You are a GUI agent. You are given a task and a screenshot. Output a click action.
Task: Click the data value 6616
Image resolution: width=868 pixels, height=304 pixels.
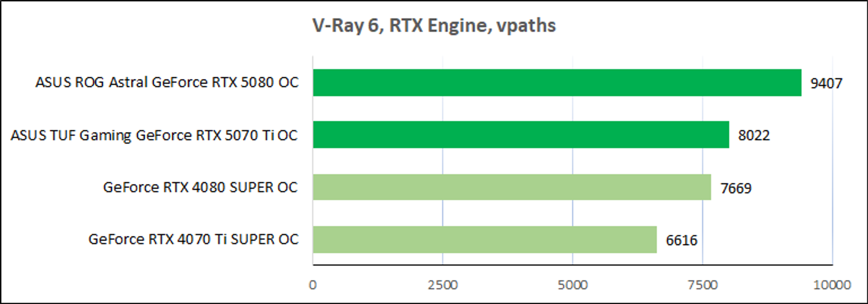click(x=682, y=240)
